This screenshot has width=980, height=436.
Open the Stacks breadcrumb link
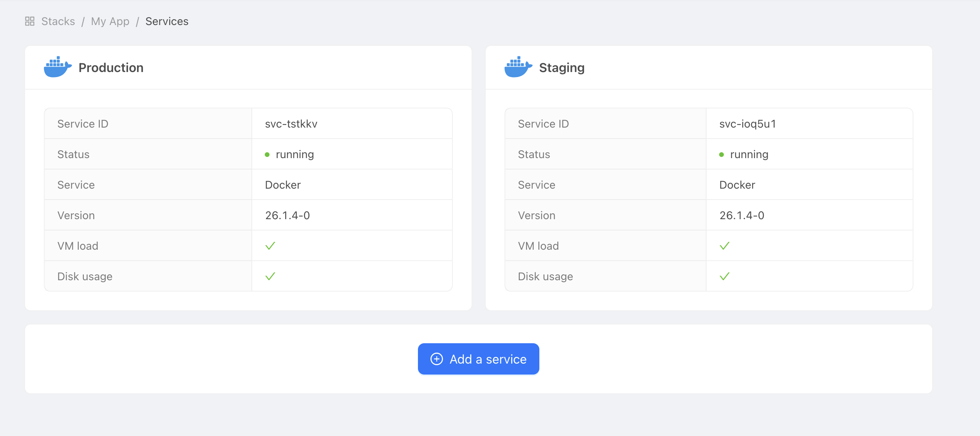tap(58, 21)
